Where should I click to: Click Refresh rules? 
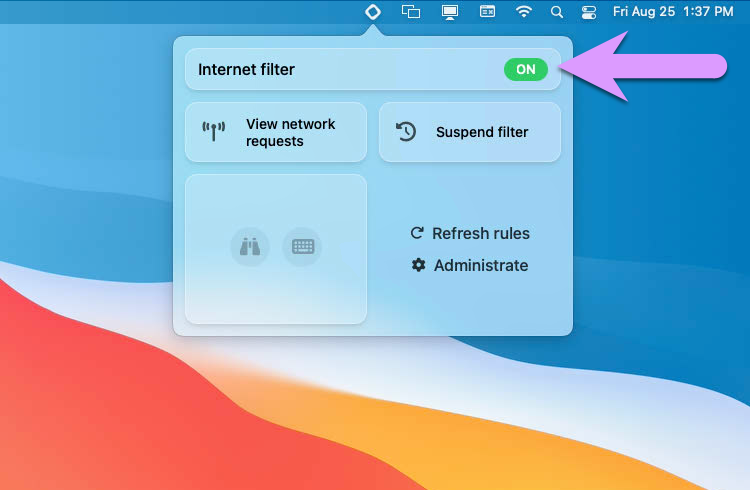(x=470, y=234)
